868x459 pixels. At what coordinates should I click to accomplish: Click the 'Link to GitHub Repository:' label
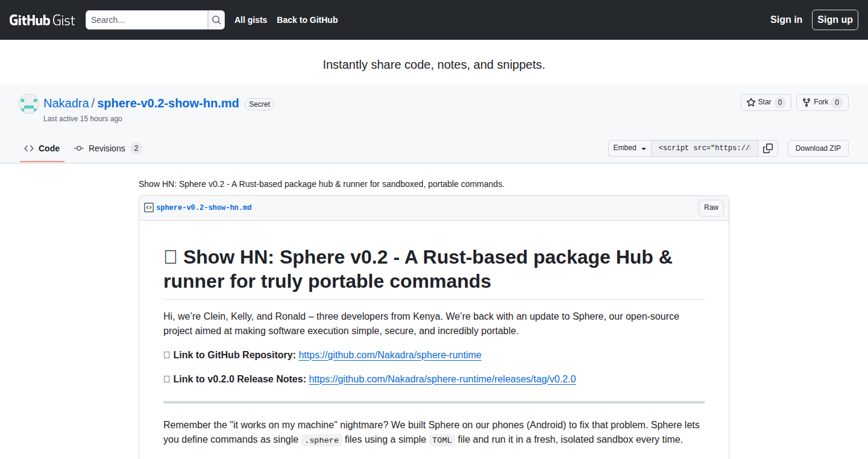(x=234, y=355)
